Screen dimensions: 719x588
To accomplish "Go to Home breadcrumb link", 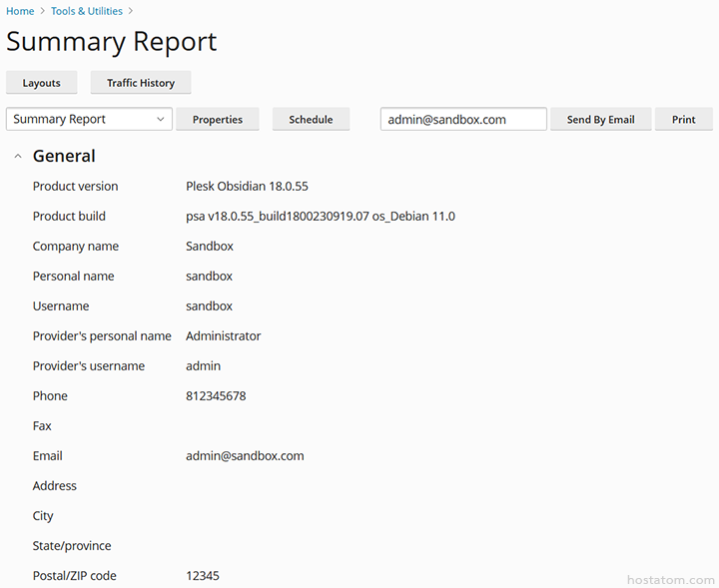I will pos(20,11).
